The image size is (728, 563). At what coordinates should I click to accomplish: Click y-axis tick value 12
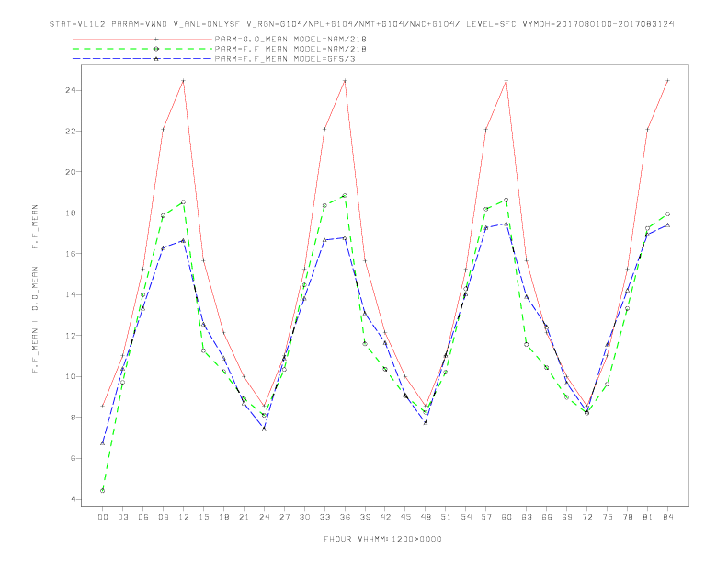tap(71, 336)
